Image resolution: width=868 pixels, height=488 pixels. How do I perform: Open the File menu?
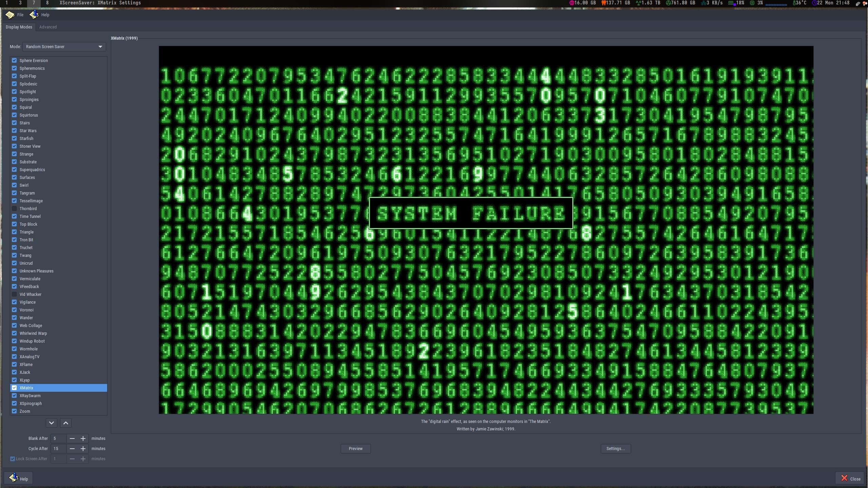point(20,15)
